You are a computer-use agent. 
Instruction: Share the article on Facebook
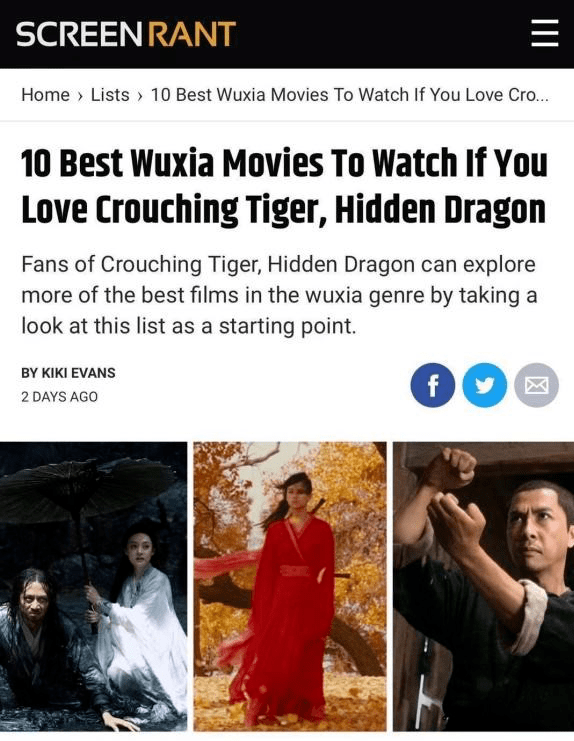(x=433, y=385)
